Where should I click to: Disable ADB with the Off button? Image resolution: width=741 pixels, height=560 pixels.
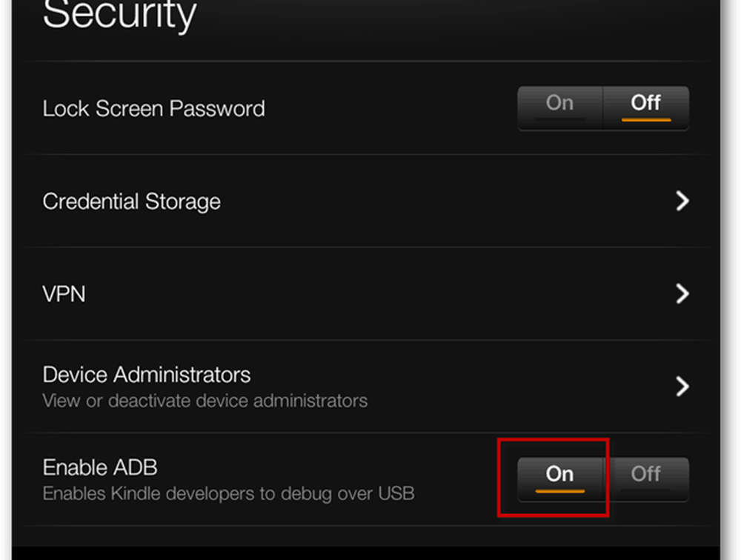(645, 474)
